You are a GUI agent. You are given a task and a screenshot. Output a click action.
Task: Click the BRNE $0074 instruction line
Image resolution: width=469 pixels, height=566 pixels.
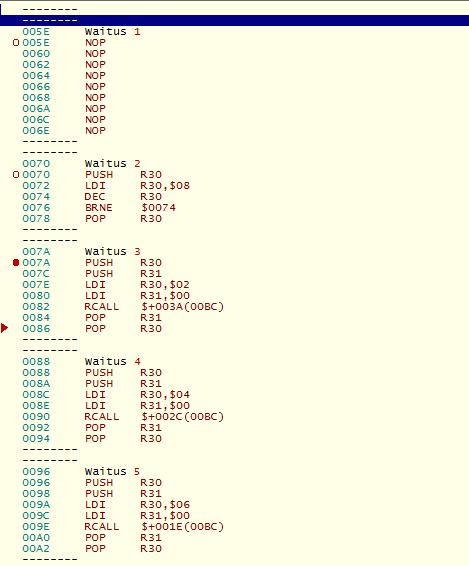click(234, 208)
